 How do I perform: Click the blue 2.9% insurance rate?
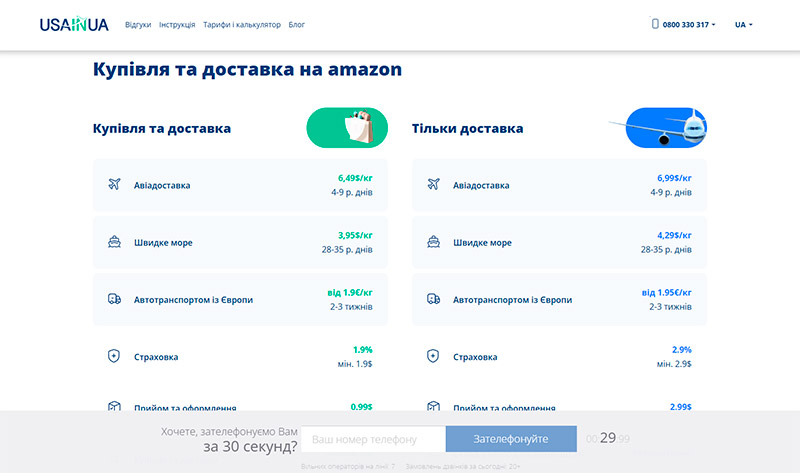(x=682, y=350)
